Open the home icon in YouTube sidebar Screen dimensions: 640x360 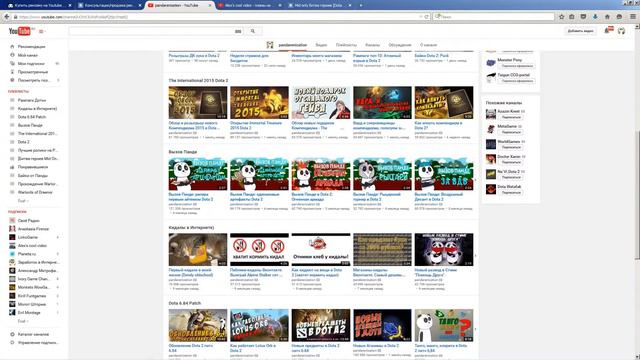[12, 47]
